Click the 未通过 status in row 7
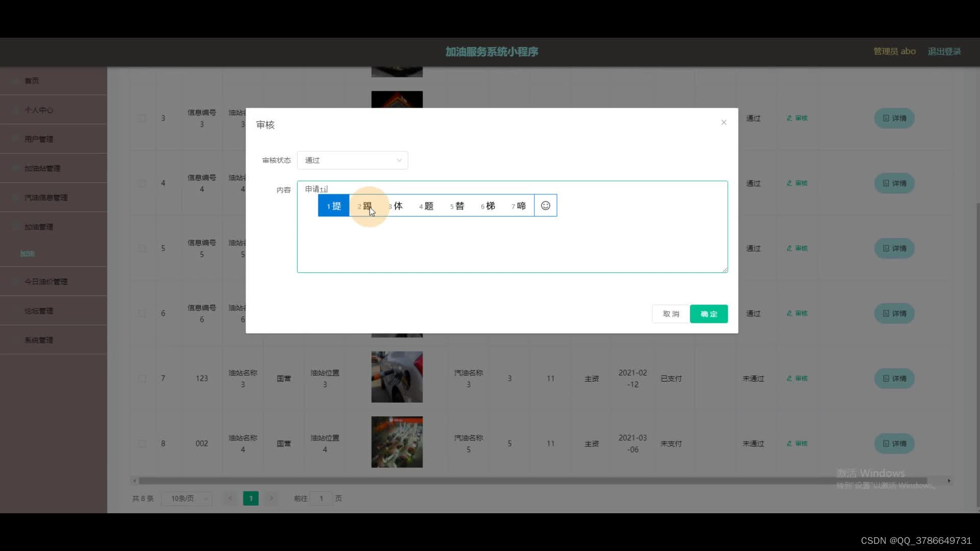This screenshot has width=980, height=551. coord(753,379)
